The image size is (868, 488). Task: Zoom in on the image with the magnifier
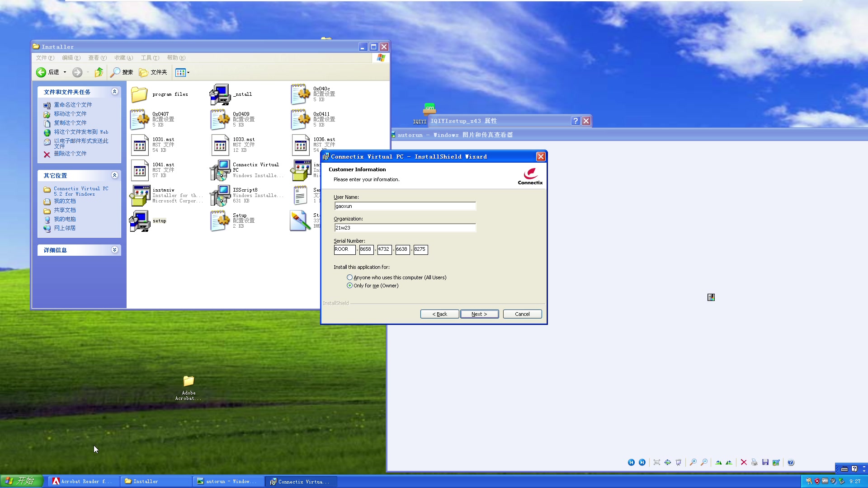click(693, 462)
